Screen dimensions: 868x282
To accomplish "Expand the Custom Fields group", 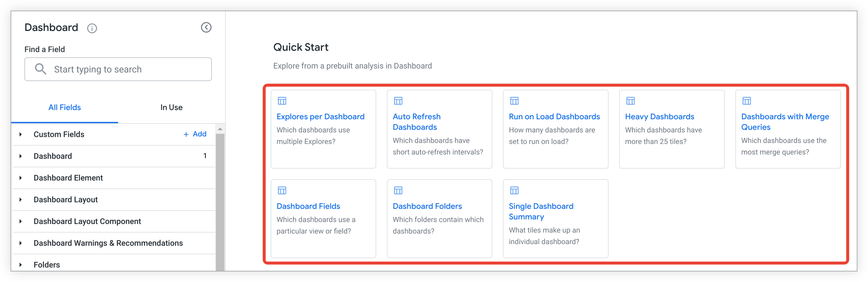I will click(21, 134).
